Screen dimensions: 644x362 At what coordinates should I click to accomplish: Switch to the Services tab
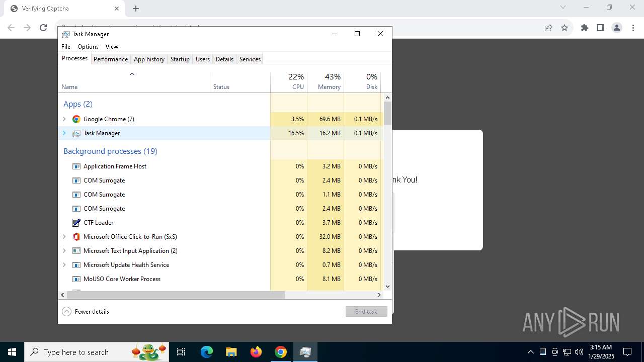[x=250, y=59]
